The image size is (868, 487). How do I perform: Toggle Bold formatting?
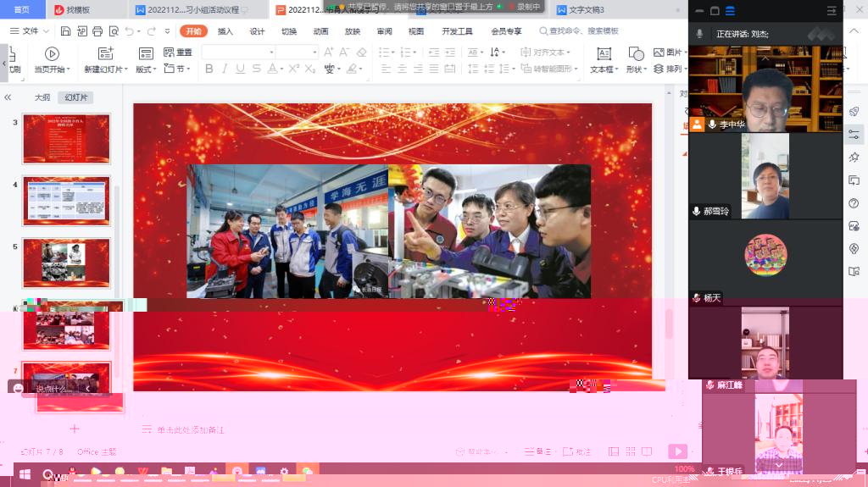click(x=209, y=69)
